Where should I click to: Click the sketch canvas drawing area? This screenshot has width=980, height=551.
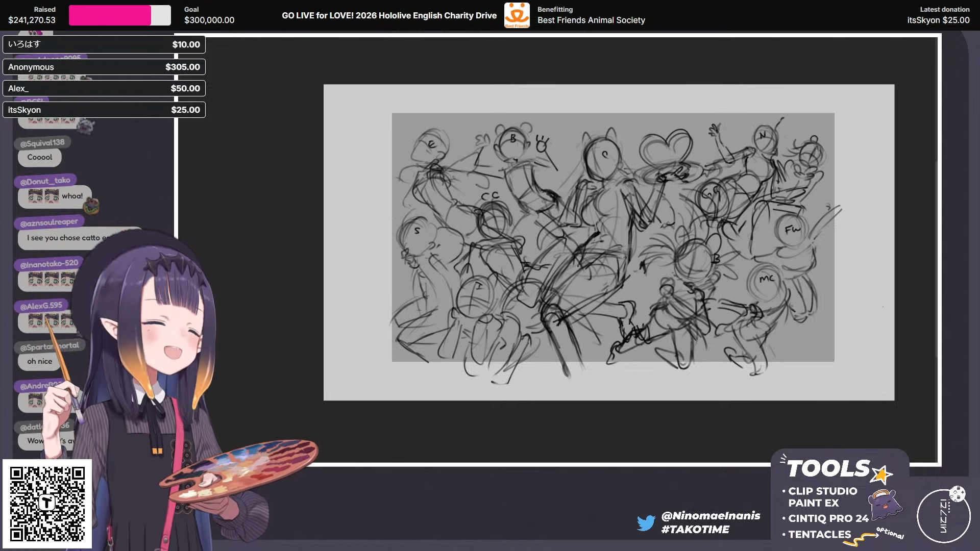(x=612, y=237)
